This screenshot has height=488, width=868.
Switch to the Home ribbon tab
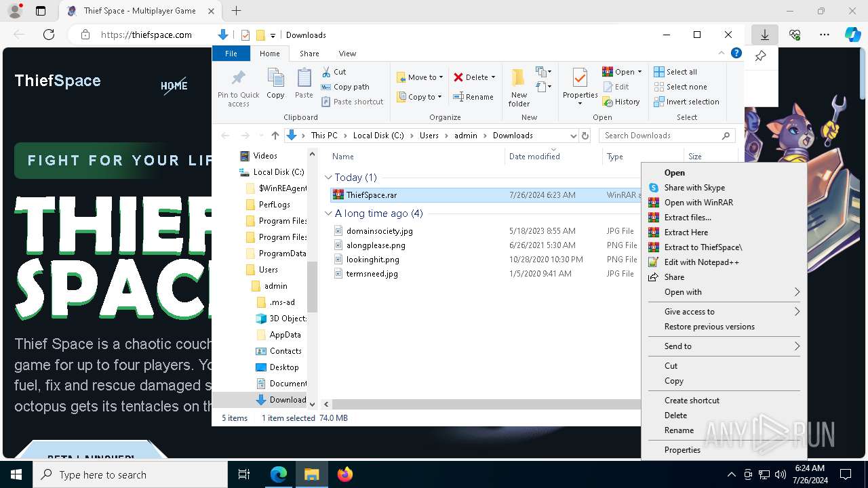[269, 54]
